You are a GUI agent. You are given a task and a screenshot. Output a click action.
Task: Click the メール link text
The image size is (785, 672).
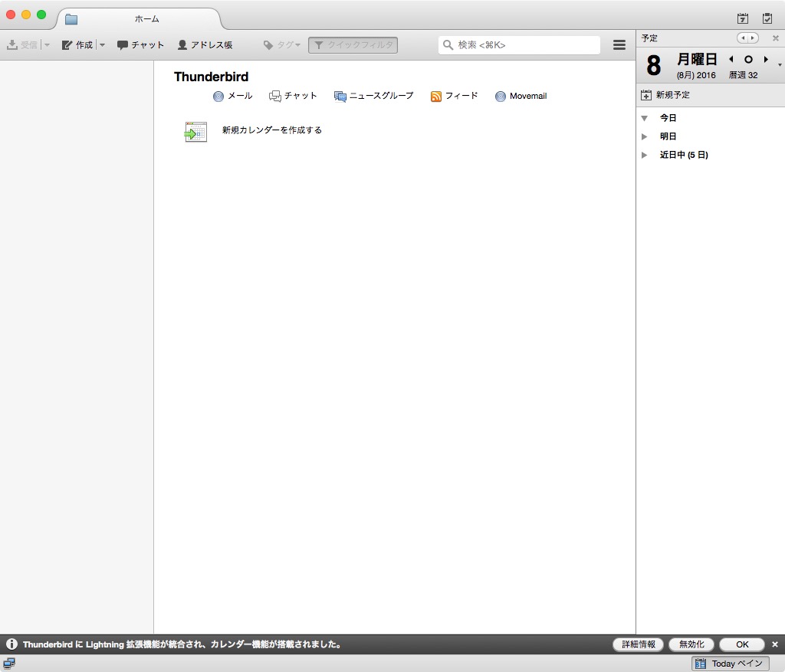point(240,96)
